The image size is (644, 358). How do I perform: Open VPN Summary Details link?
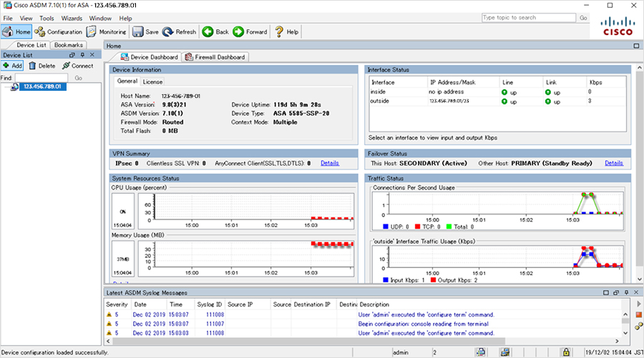330,163
